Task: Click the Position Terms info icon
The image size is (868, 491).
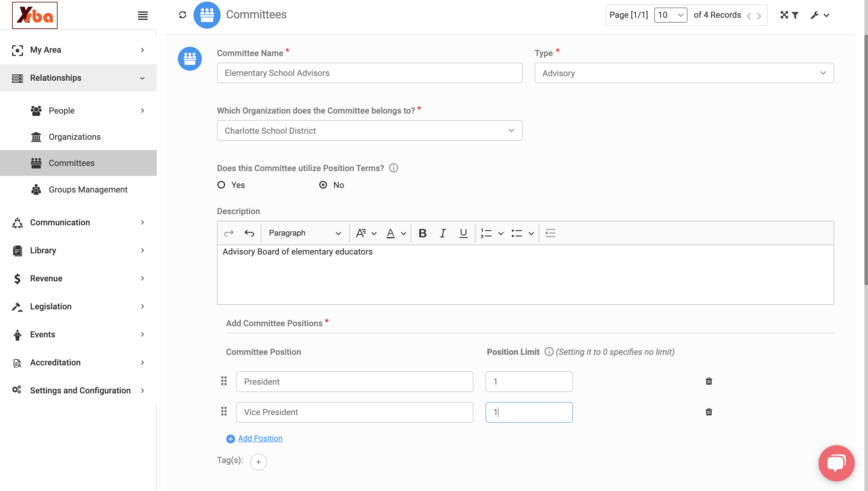Action: (394, 168)
